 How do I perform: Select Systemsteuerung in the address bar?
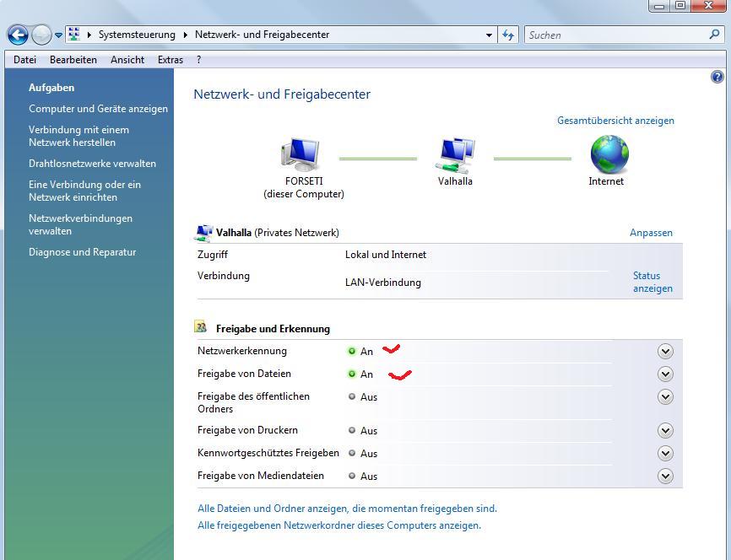137,35
